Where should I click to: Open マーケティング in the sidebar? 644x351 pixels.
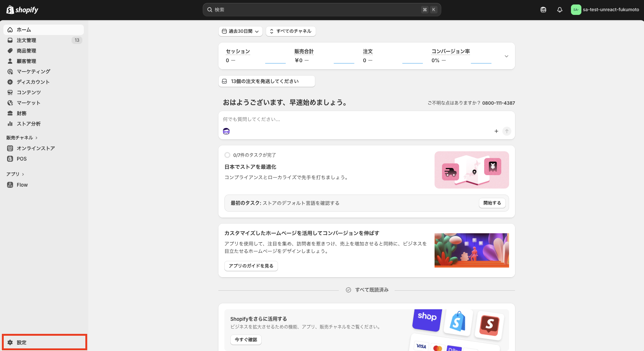(44, 72)
